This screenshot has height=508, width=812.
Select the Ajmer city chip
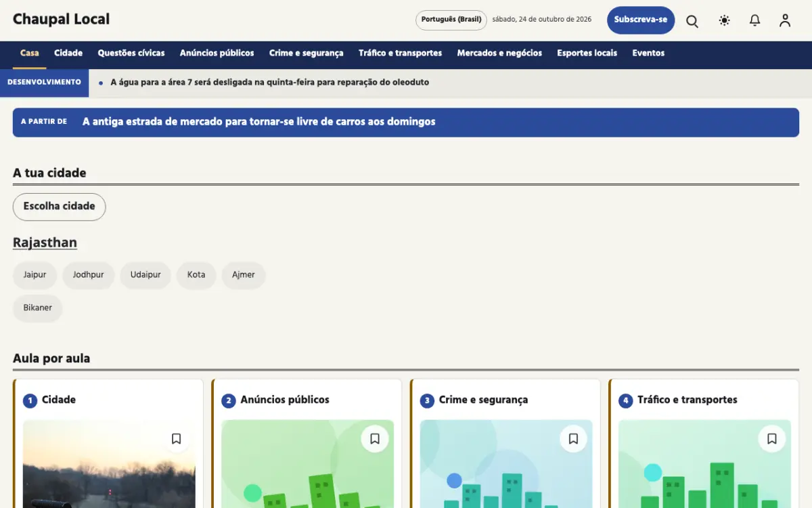click(x=244, y=275)
